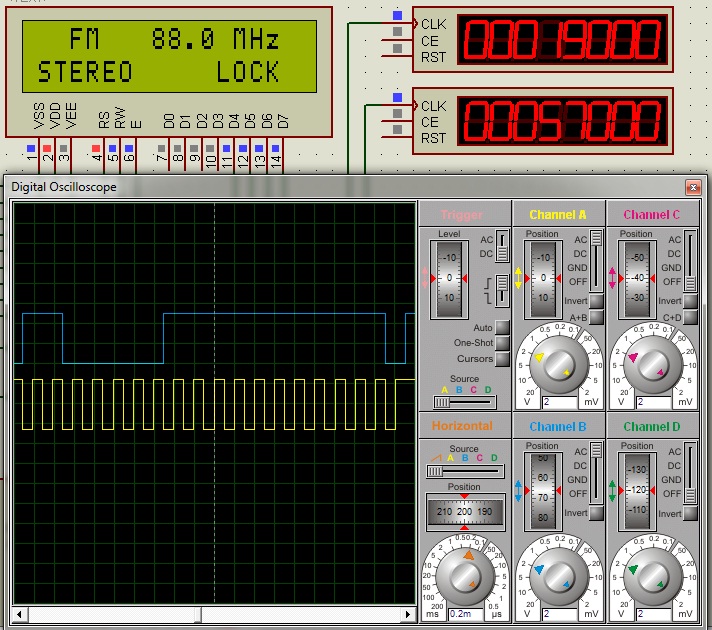Toggle Channel B Invert button
Screen dimensions: 712x630
(596, 513)
